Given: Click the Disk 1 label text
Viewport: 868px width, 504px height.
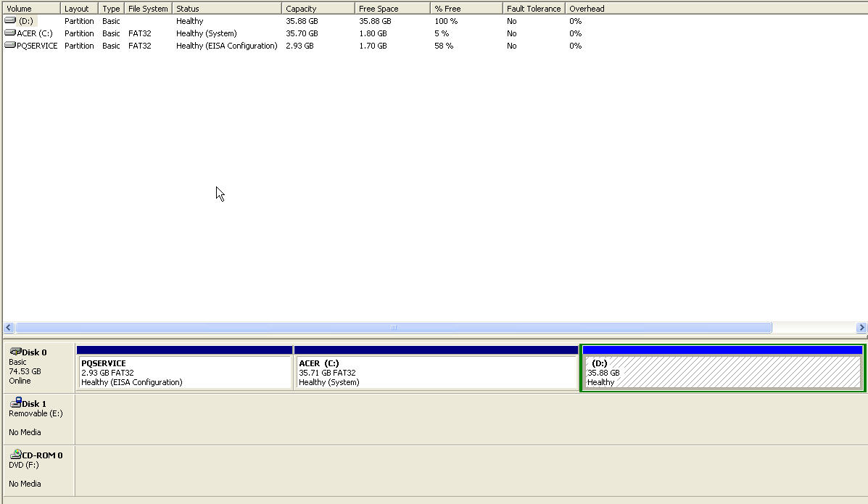Looking at the screenshot, I should (34, 404).
